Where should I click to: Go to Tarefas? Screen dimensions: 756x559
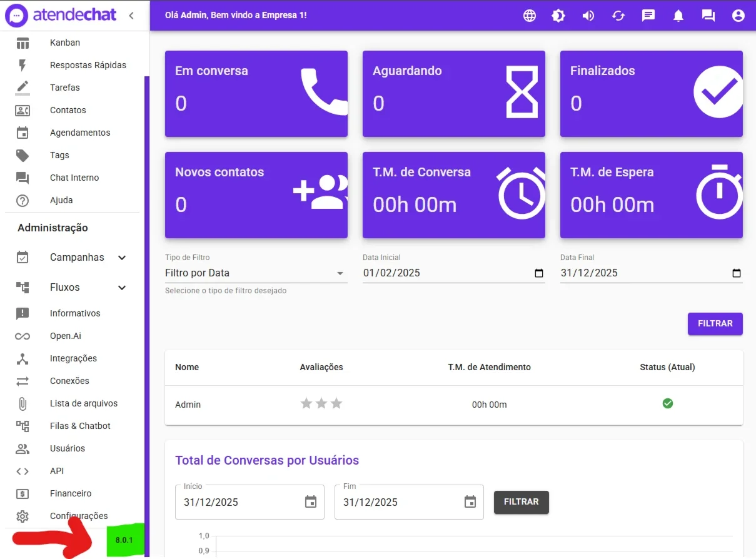tap(65, 88)
